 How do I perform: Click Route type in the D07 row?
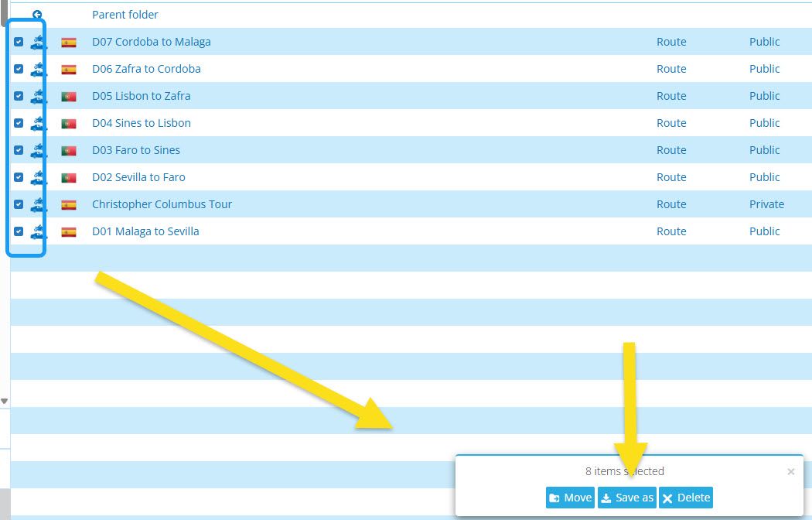pos(671,42)
